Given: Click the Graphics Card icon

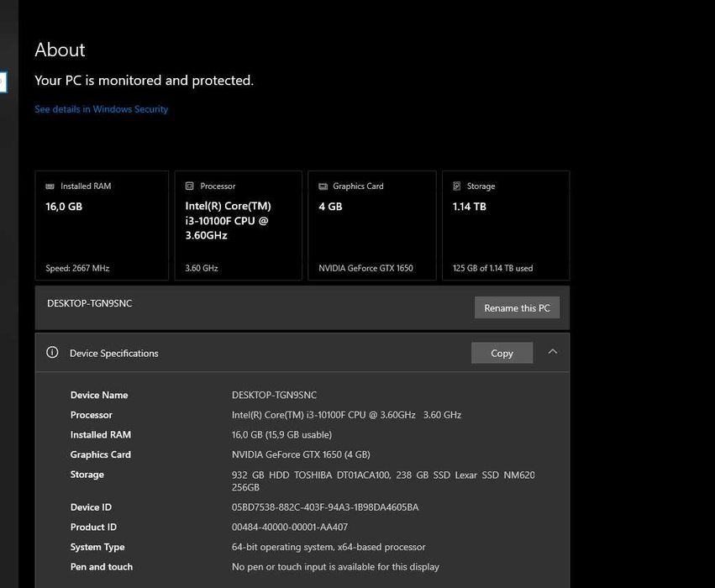Looking at the screenshot, I should click(323, 186).
